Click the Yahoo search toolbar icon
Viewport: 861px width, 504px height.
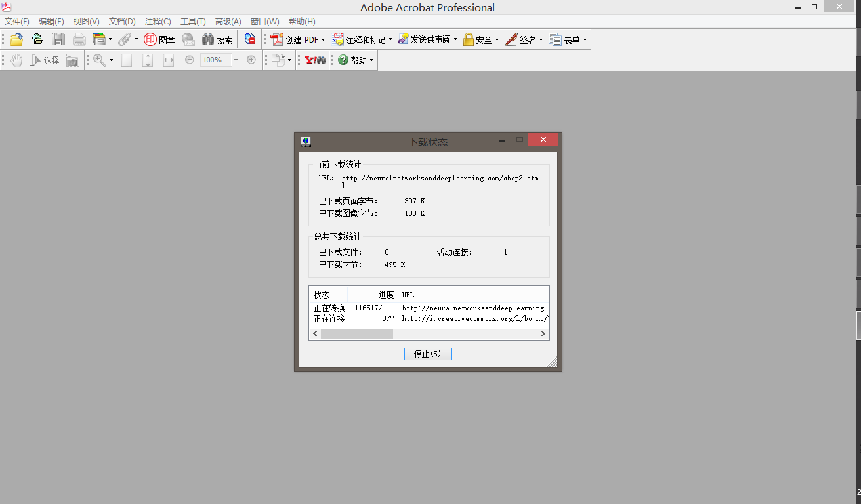[315, 60]
